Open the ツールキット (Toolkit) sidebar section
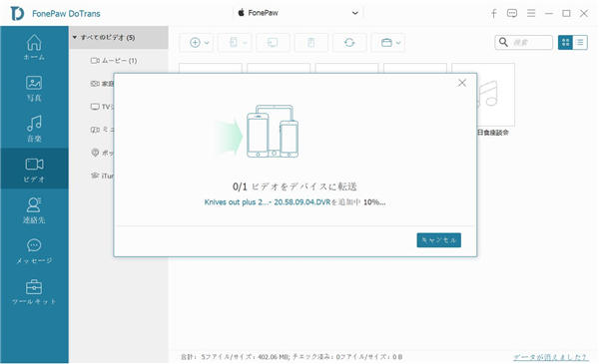 pos(34,292)
